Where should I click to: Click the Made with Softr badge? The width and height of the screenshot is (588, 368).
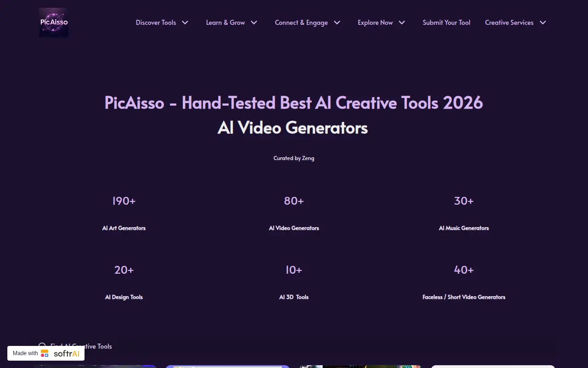[x=46, y=353]
